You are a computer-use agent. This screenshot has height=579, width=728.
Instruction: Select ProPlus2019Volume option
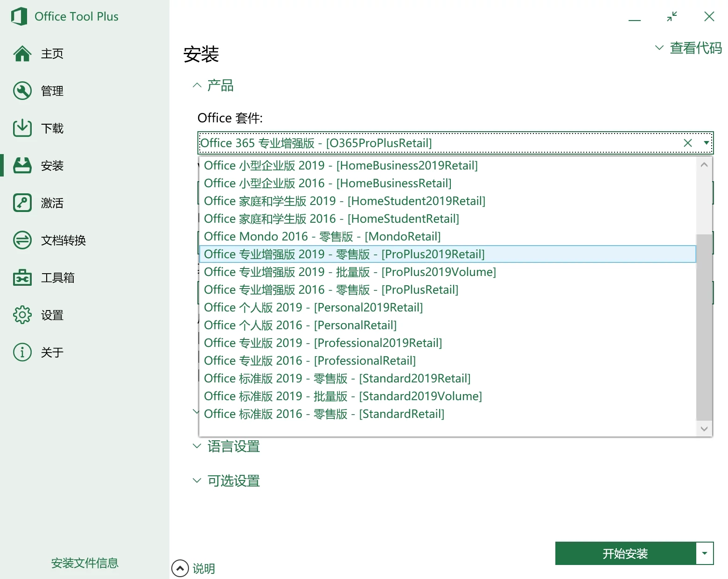[x=448, y=272]
